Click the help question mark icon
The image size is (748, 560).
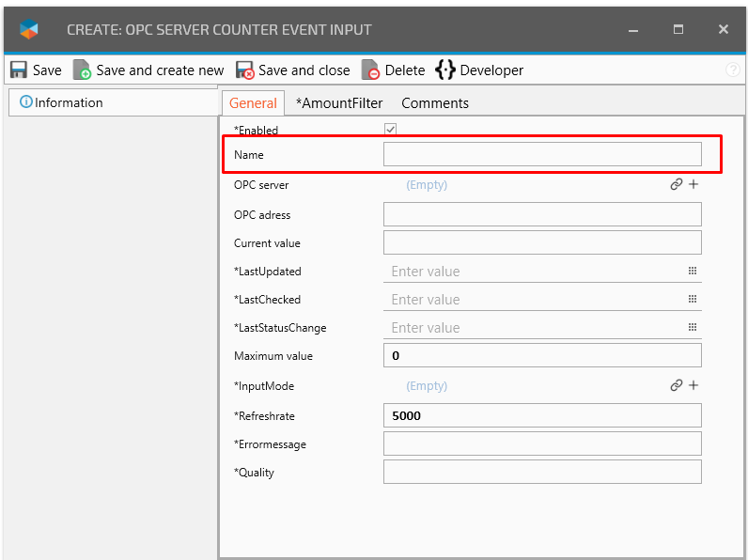pyautogui.click(x=733, y=70)
